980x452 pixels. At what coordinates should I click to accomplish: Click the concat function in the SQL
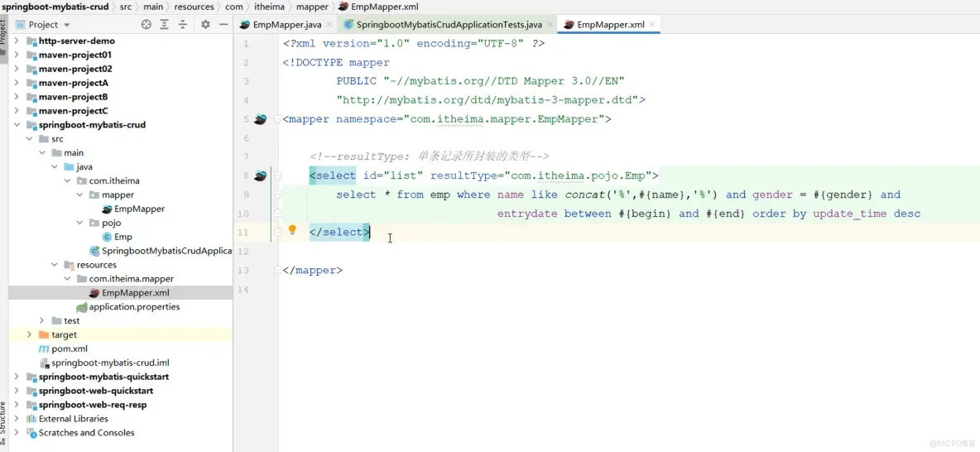pyautogui.click(x=584, y=195)
